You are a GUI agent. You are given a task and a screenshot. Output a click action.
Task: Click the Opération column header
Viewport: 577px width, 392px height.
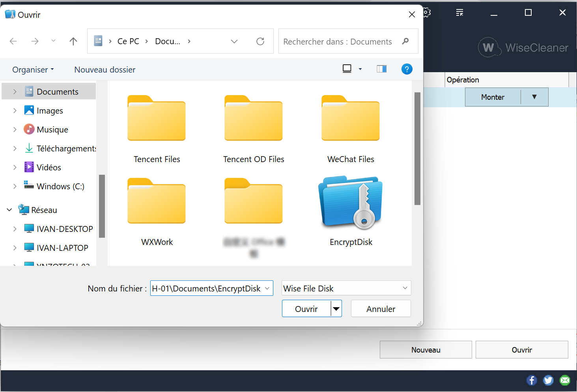pyautogui.click(x=507, y=80)
